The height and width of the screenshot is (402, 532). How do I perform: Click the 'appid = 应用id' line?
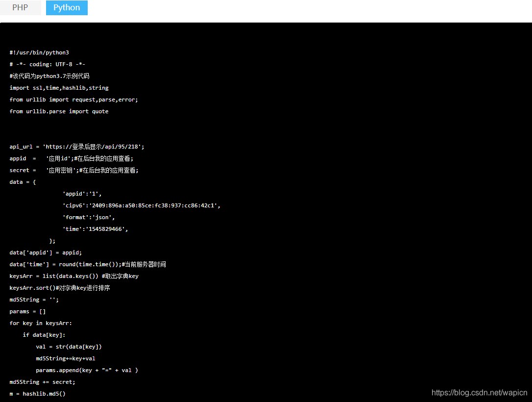[72, 158]
